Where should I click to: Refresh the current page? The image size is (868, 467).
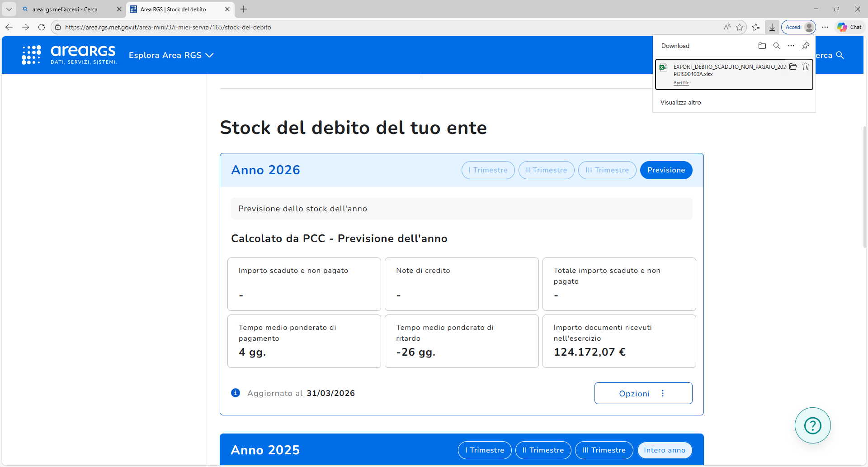coord(42,27)
